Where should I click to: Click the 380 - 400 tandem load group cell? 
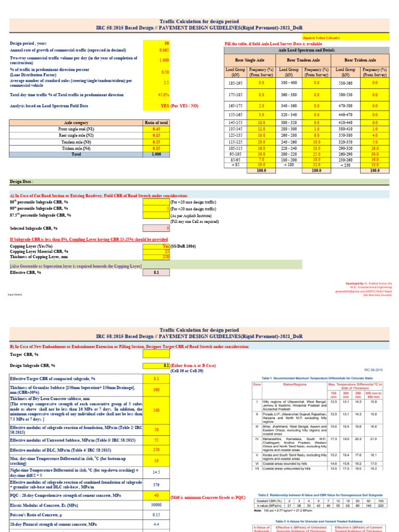(x=289, y=83)
